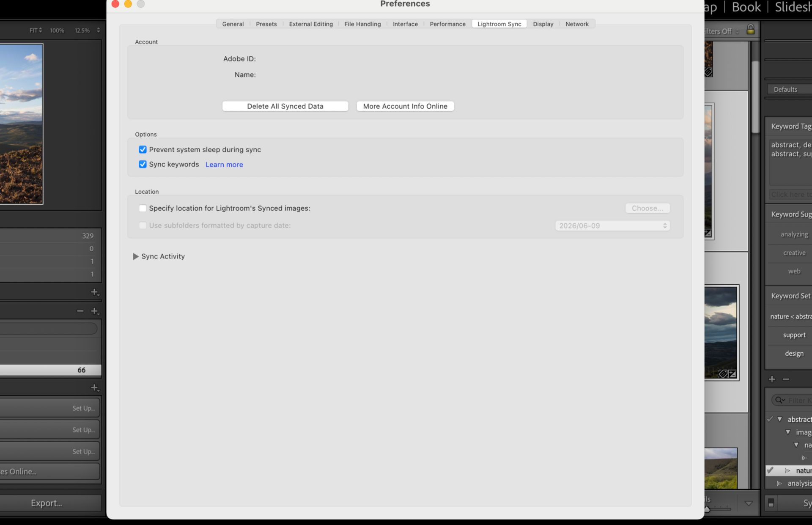Switch to the Performance tab
812x525 pixels.
pyautogui.click(x=447, y=24)
